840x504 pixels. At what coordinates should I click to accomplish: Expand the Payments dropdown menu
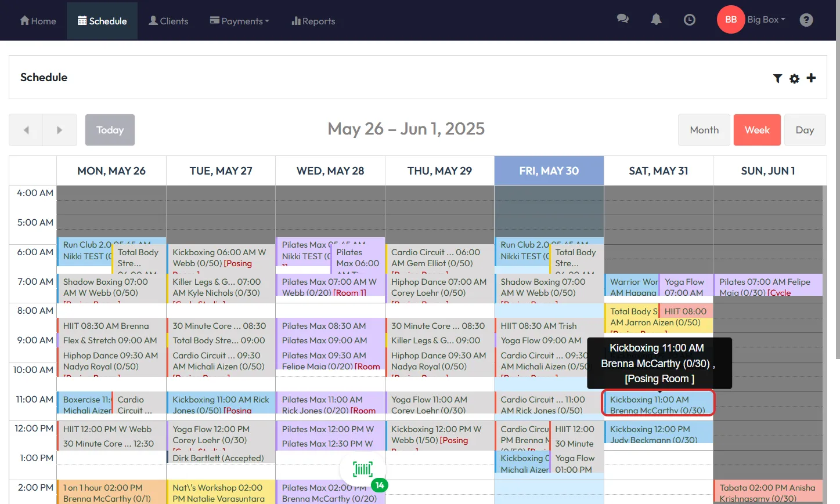pyautogui.click(x=239, y=21)
